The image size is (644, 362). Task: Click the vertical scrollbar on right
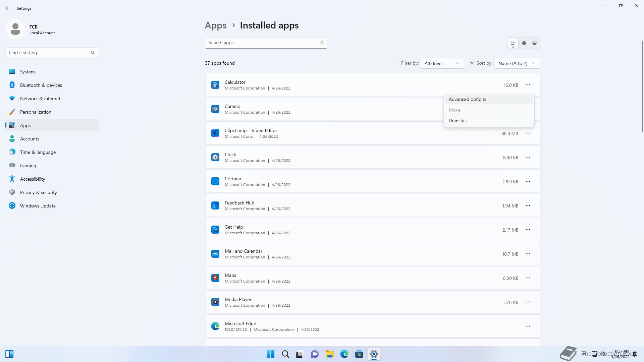tap(642, 86)
